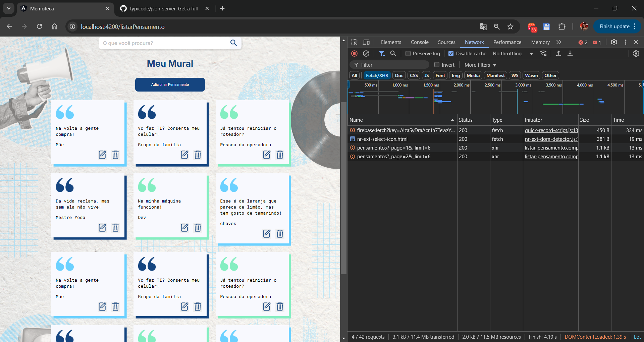Click the translate page icon in the address bar

(483, 26)
